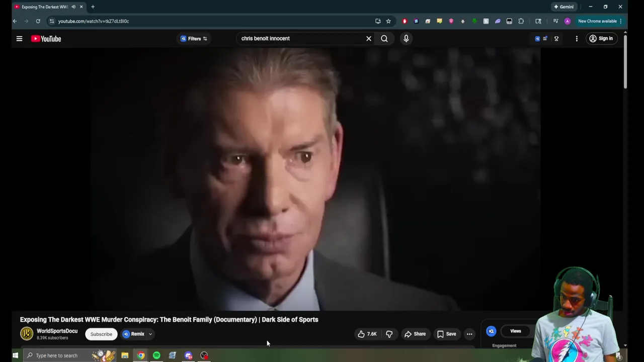The image size is (644, 362).
Task: Click the red extension icon in toolbar
Action: tap(405, 21)
